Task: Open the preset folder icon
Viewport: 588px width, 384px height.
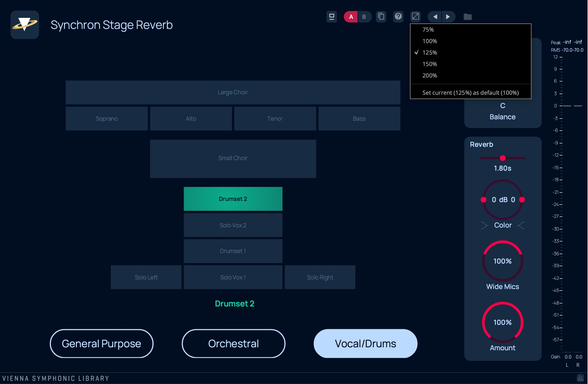Action: (468, 17)
